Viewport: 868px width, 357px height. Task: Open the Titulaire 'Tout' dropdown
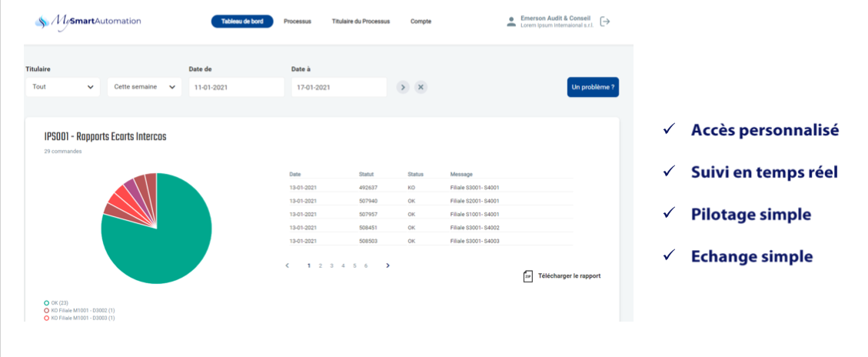(x=63, y=87)
